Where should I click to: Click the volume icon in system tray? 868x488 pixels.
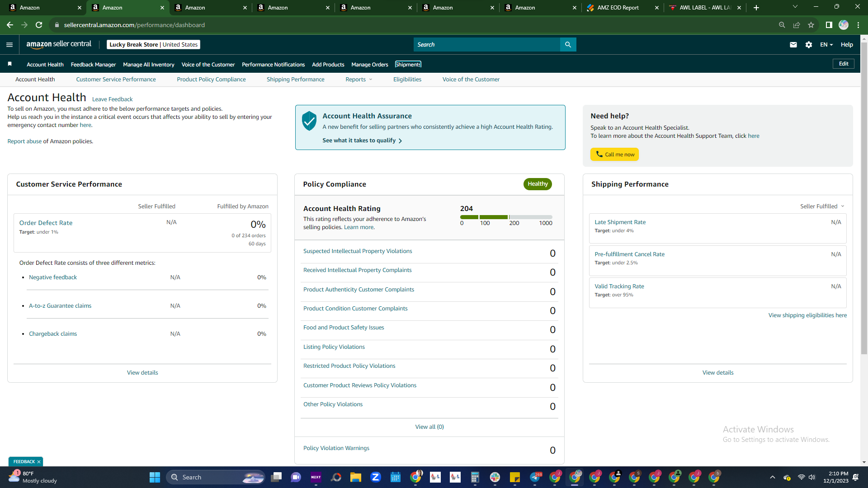click(x=812, y=477)
